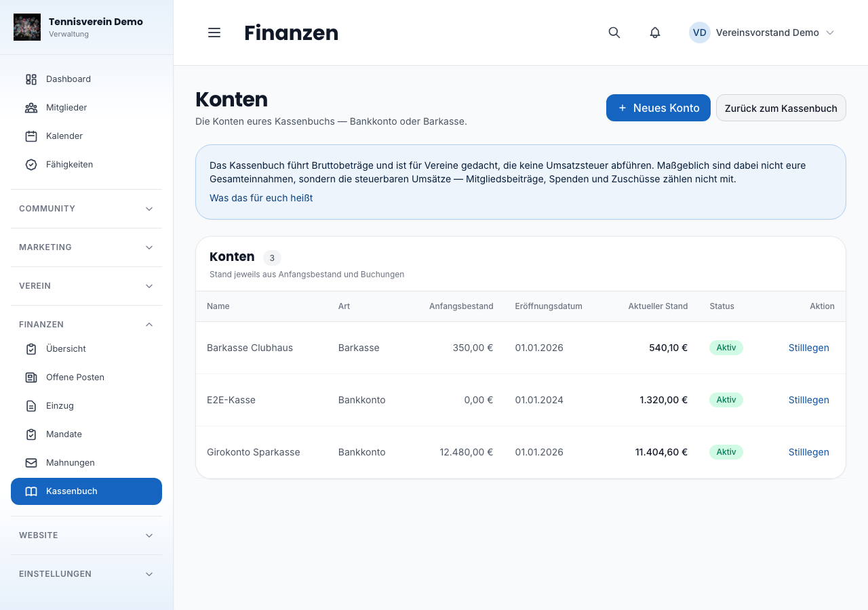Stilllegen the Girokonto Sparkasse account
This screenshot has width=868, height=610.
coord(809,452)
